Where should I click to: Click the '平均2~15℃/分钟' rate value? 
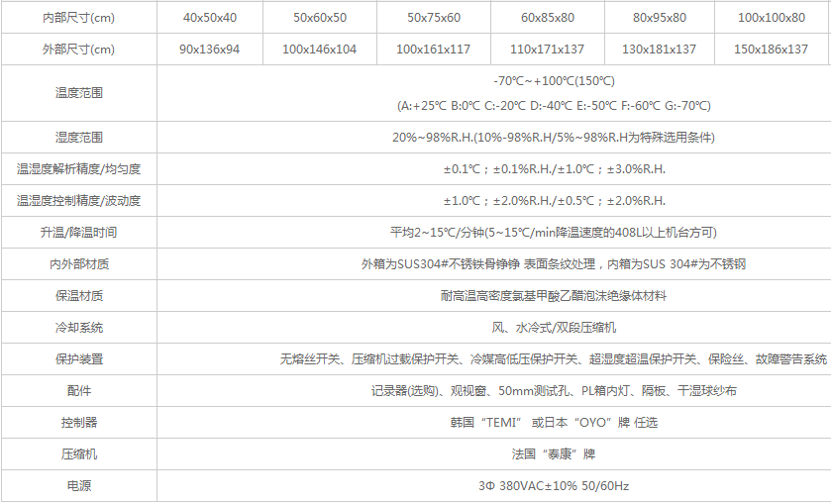(x=554, y=233)
